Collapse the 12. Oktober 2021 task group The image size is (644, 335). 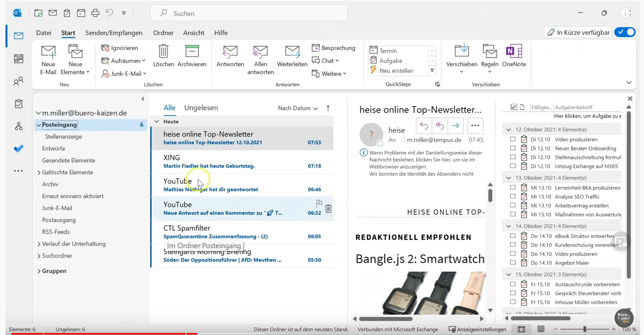508,130
